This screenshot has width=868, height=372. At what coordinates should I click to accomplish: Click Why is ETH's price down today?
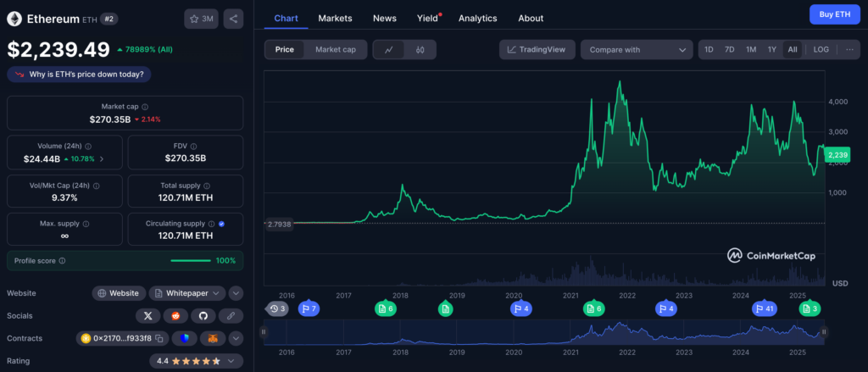(x=79, y=75)
